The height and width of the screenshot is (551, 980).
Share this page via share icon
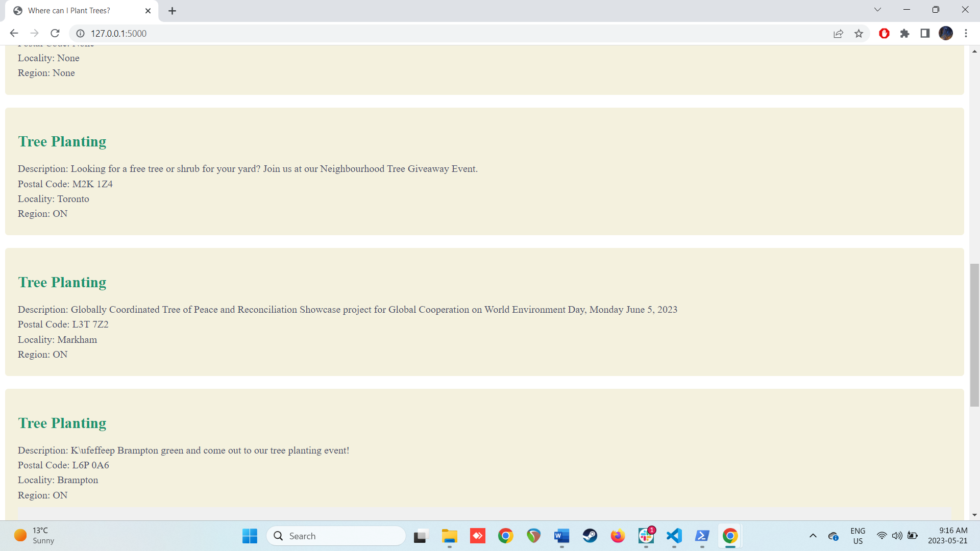838,33
